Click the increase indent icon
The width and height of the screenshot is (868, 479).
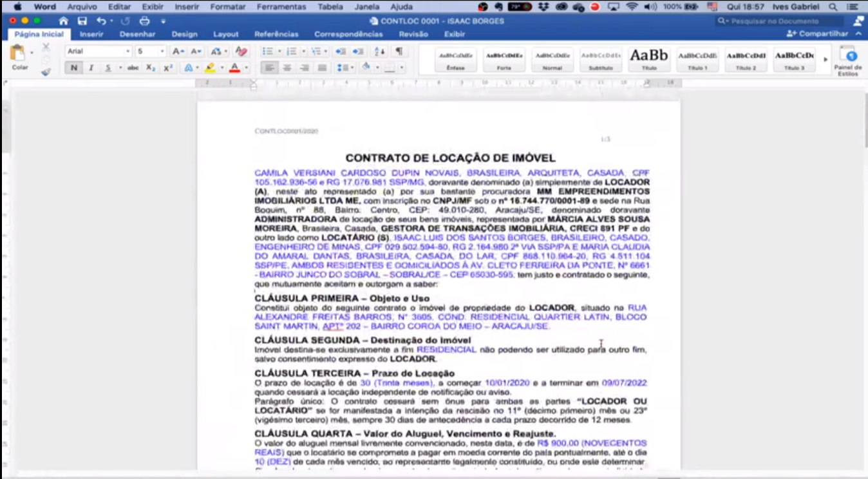[357, 52]
